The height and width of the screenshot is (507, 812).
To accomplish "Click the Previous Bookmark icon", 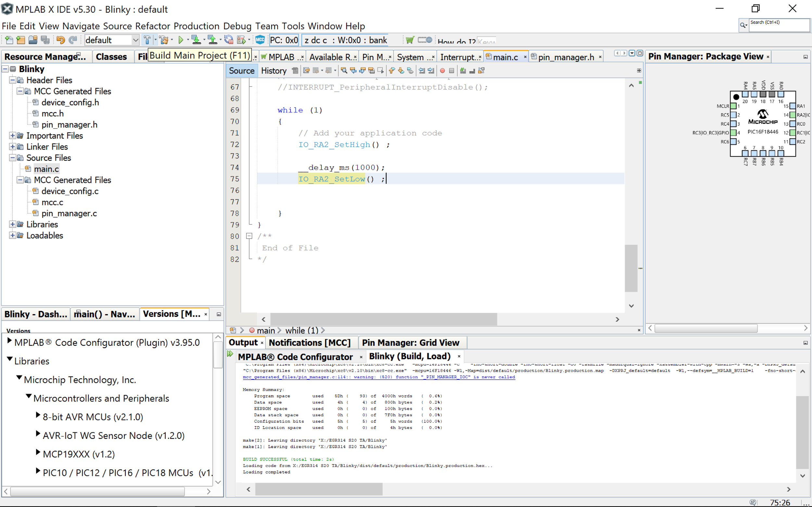I will tap(392, 70).
